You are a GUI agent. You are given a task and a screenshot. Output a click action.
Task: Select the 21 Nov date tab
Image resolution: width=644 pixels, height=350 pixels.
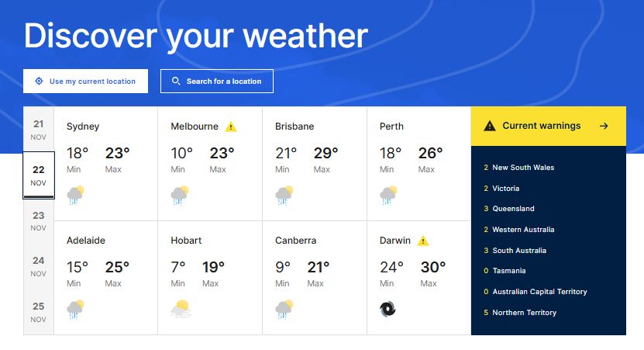click(39, 130)
